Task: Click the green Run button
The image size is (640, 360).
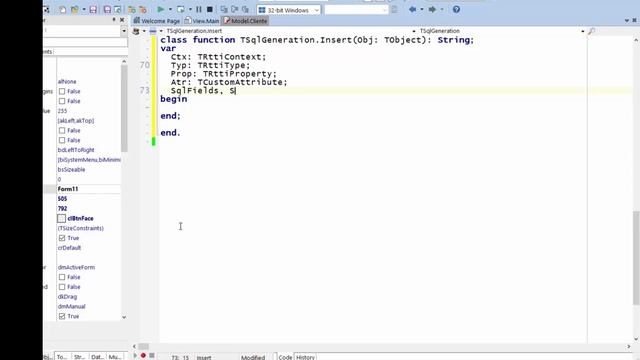Action: [160, 9]
